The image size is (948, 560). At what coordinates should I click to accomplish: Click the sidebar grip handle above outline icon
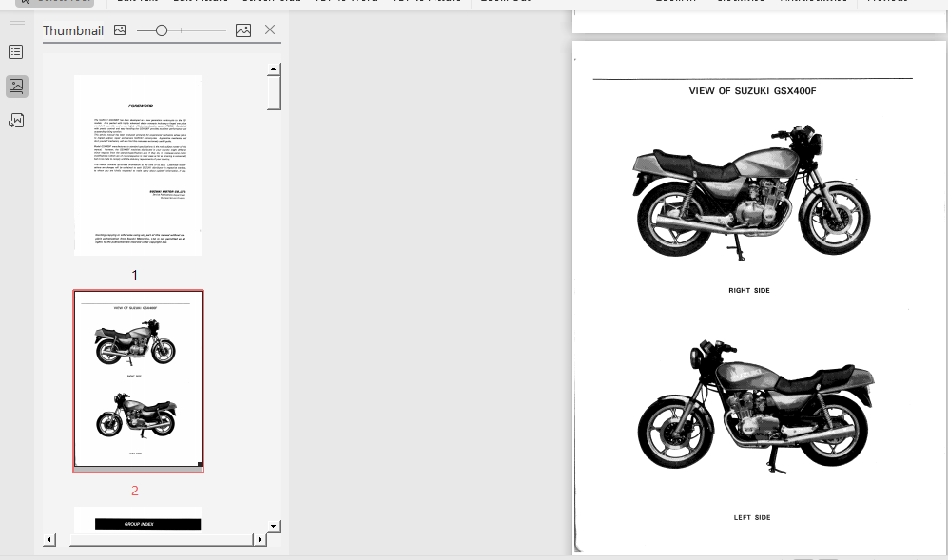[x=17, y=23]
